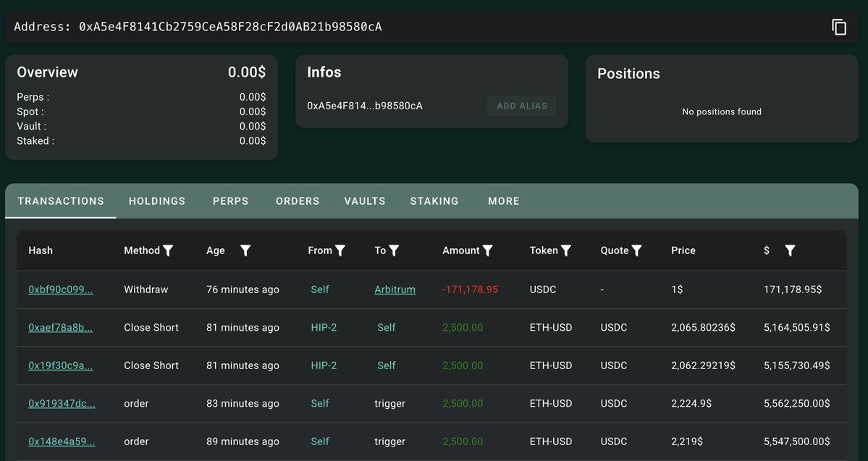868x461 pixels.
Task: Click the Age column filter icon
Action: 245,250
